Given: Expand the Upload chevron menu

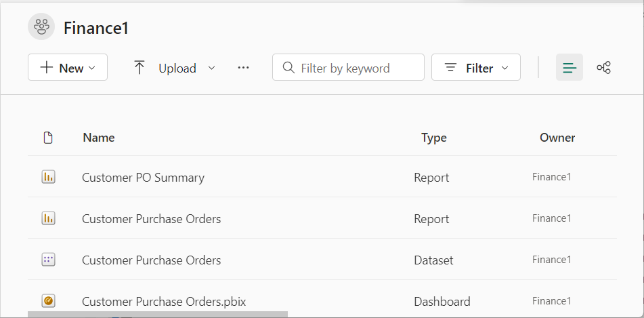Looking at the screenshot, I should [x=211, y=68].
